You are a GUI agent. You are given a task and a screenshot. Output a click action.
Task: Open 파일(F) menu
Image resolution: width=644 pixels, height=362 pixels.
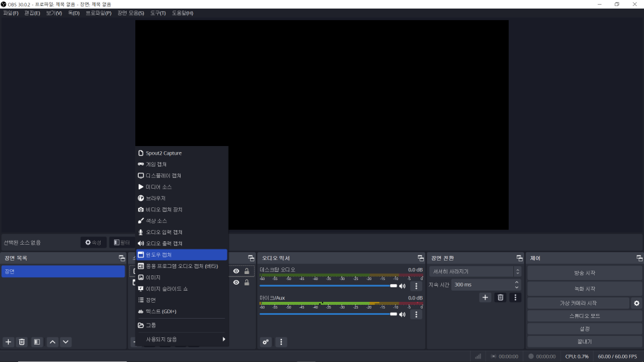pos(11,13)
